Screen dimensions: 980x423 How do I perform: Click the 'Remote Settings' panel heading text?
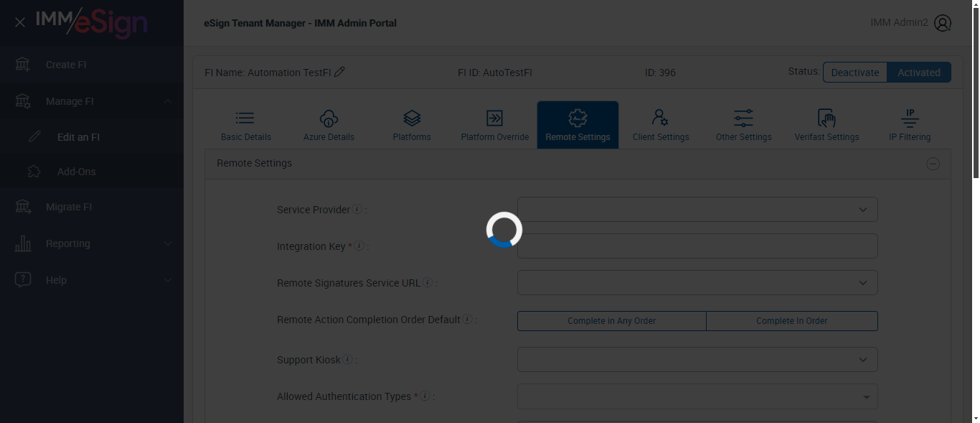(254, 163)
